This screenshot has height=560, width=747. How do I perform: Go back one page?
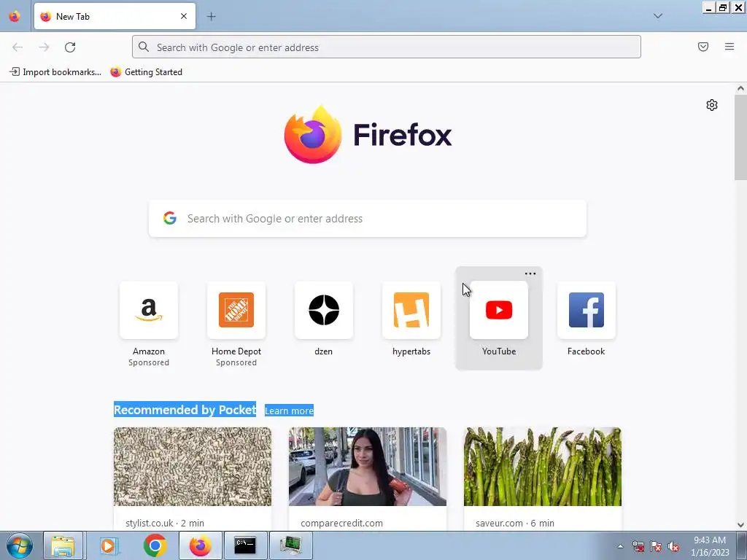tap(18, 47)
